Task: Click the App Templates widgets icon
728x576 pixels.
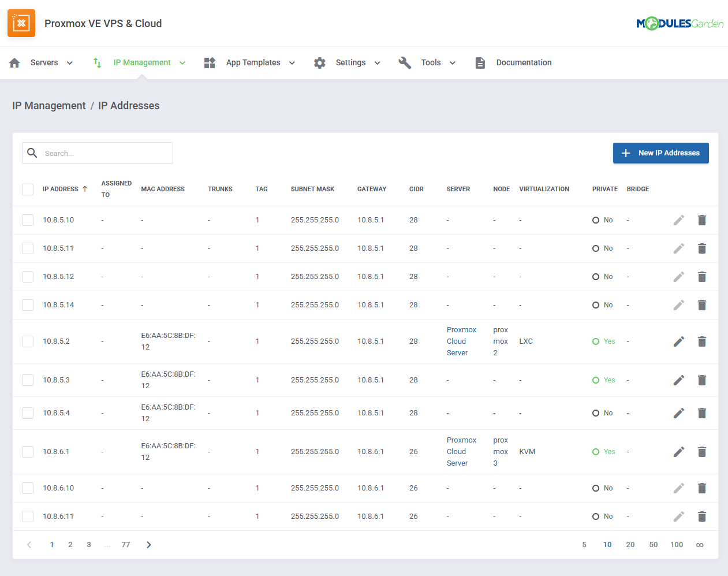Action: coord(210,62)
